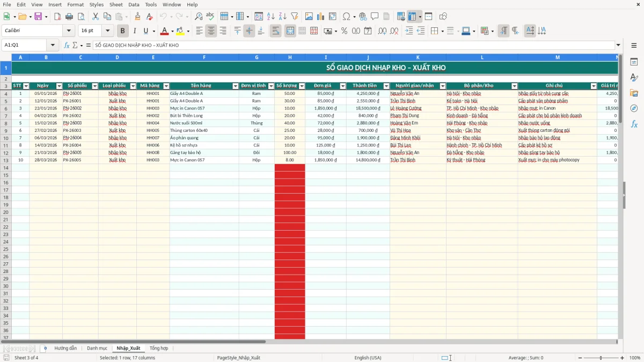Clear direct formatting
The width and height of the screenshot is (644, 362).
[x=150, y=17]
